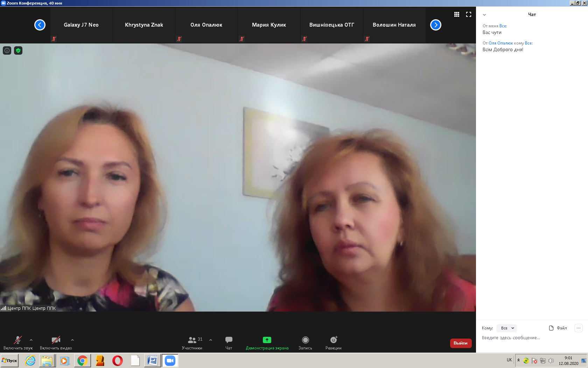Start Демонстрация экрана screen share
The width and height of the screenshot is (588, 368).
click(267, 343)
